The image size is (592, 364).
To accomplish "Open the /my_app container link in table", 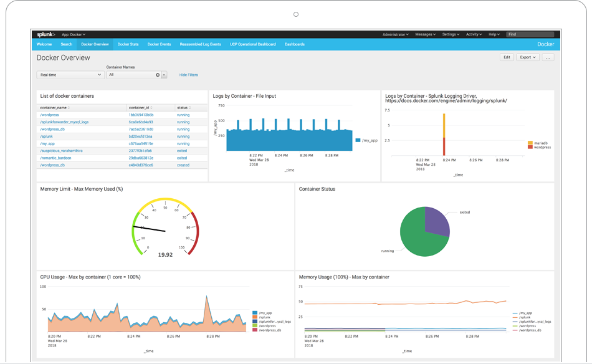I will point(47,143).
